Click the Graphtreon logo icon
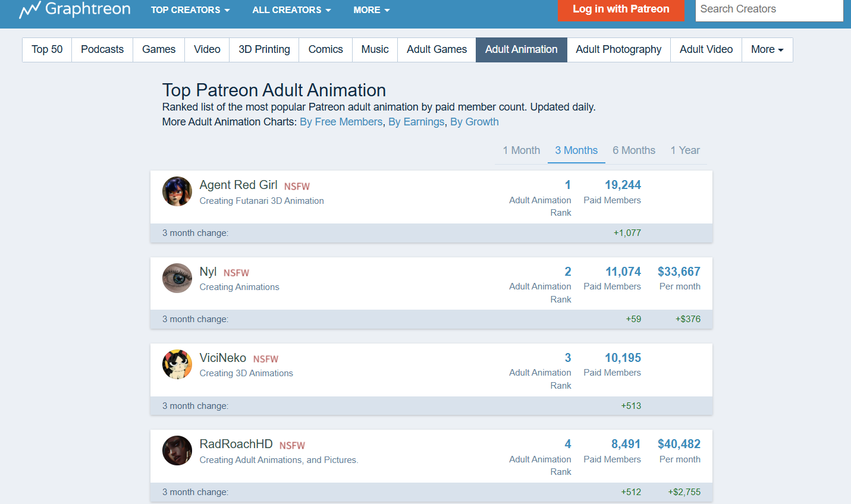Screen dimensions: 851x504 pyautogui.click(x=30, y=10)
